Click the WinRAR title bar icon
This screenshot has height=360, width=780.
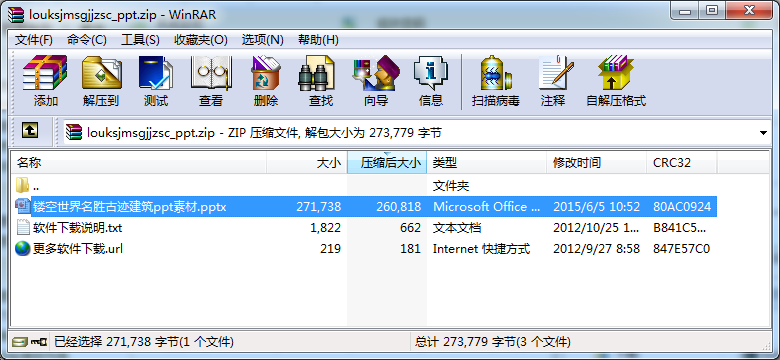click(16, 14)
